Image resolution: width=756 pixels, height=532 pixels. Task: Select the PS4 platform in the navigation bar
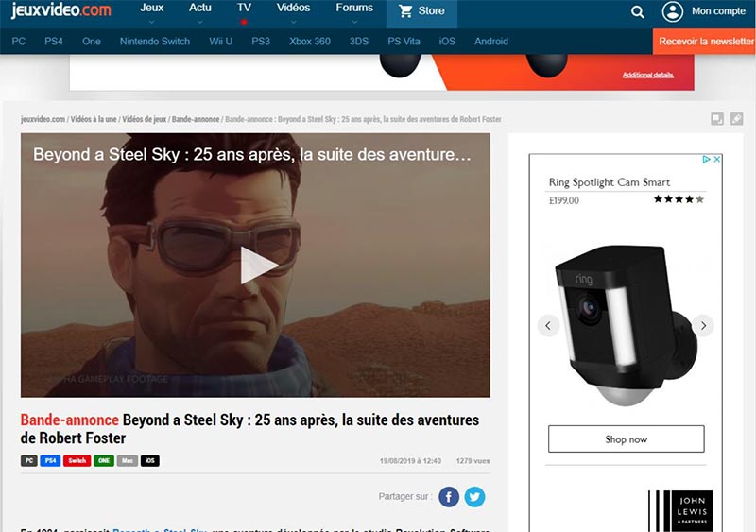click(x=54, y=42)
